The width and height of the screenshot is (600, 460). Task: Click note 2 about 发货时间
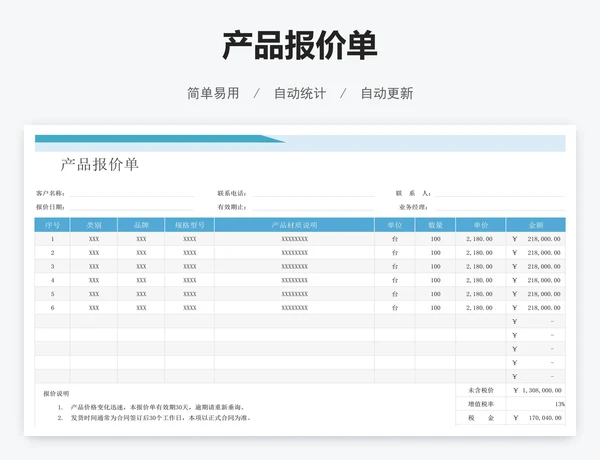click(155, 418)
